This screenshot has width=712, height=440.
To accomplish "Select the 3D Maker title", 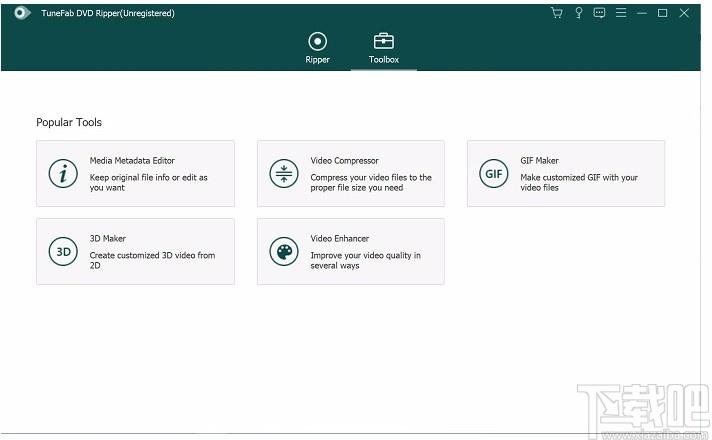I will point(108,238).
